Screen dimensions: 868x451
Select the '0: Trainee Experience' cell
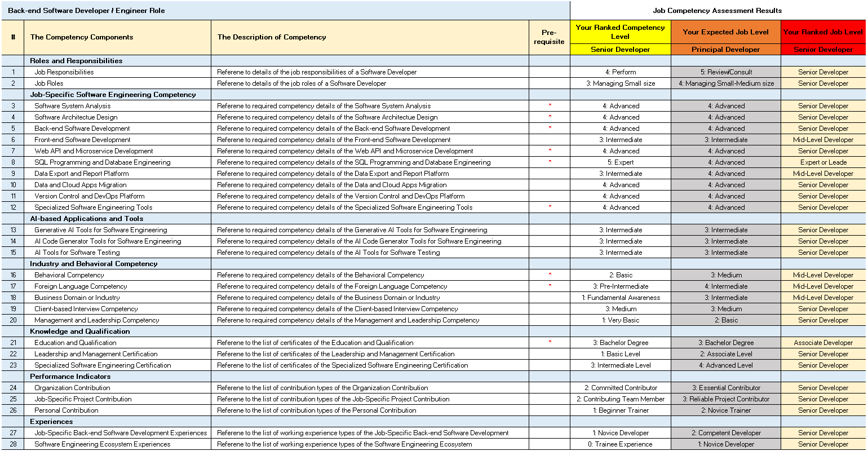click(620, 444)
